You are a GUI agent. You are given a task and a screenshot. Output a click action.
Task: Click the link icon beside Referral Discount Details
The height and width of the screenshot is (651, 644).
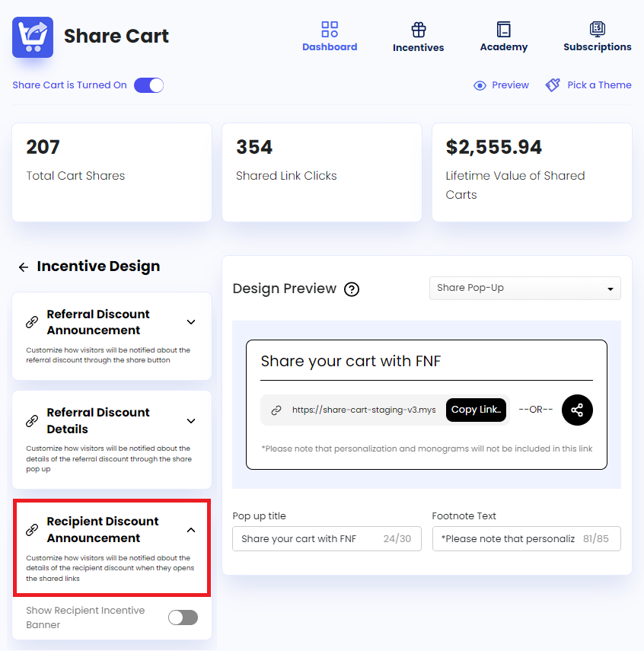[x=31, y=420]
